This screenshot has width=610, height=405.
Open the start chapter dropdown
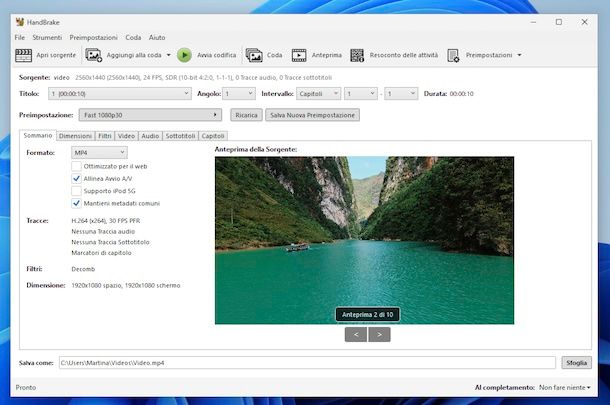click(361, 94)
